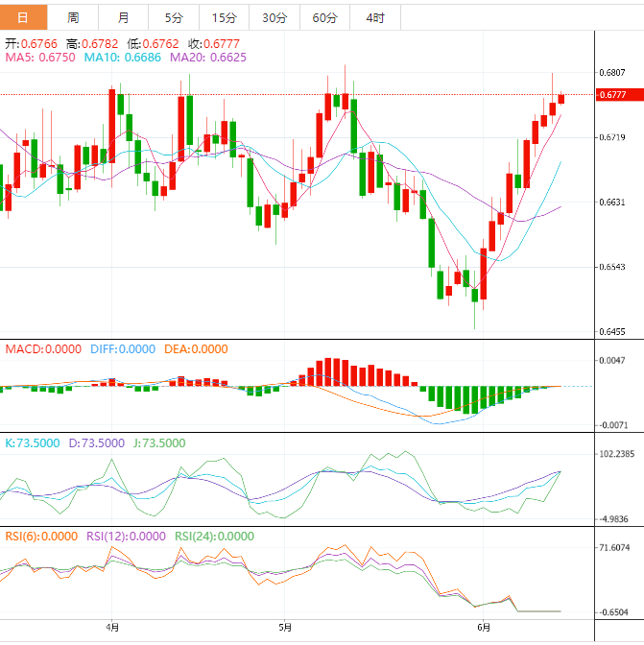Switch to the 5分 timeframe tab
This screenshot has width=644, height=645.
point(174,17)
